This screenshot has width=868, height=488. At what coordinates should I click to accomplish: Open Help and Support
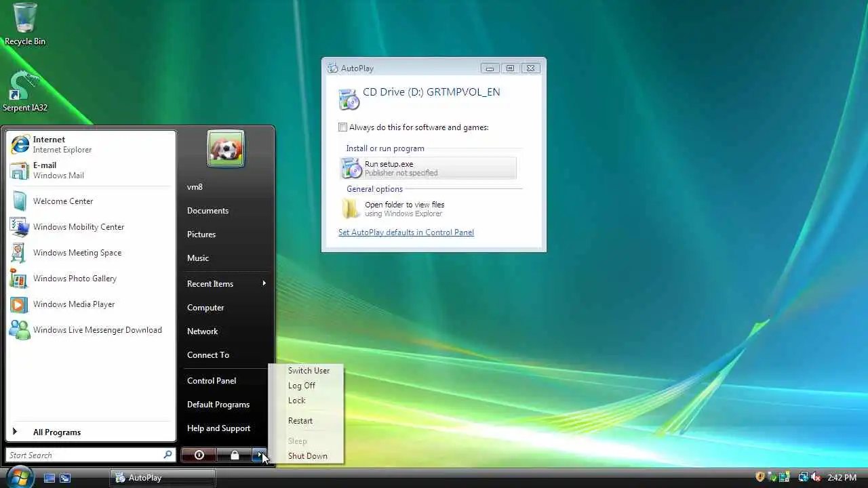point(226,428)
